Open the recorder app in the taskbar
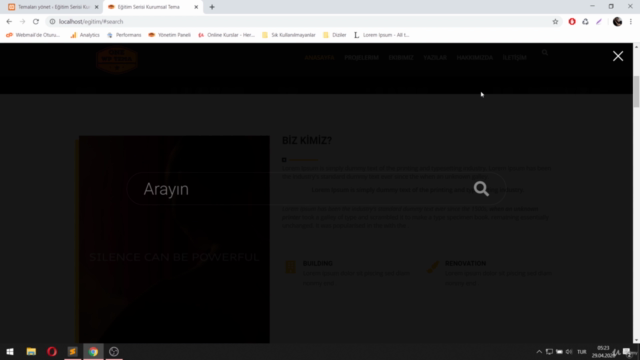The width and height of the screenshot is (640, 360). [x=114, y=351]
